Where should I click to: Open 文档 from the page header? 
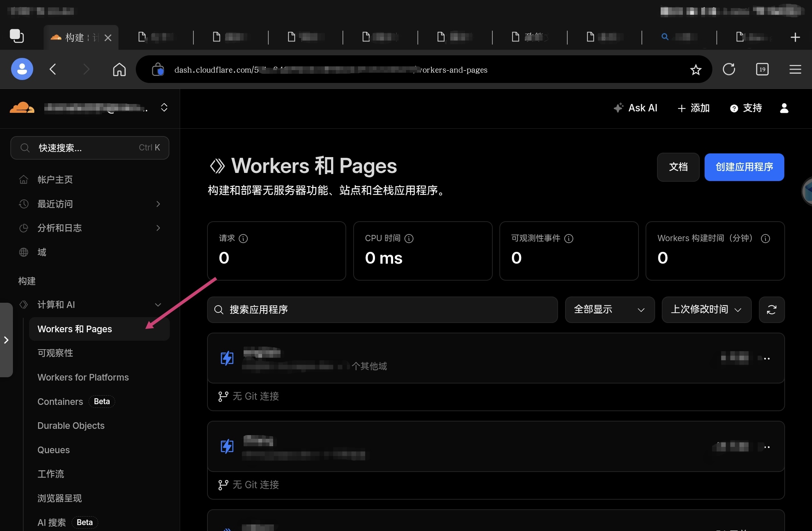click(x=678, y=167)
